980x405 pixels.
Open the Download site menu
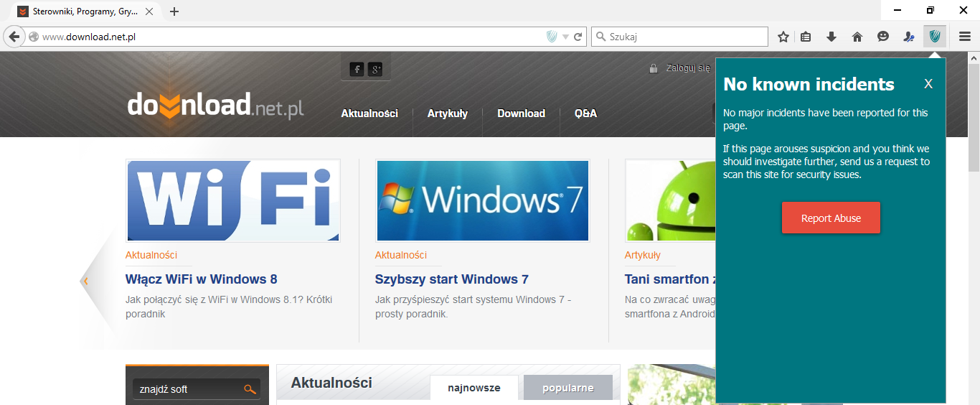click(x=521, y=113)
